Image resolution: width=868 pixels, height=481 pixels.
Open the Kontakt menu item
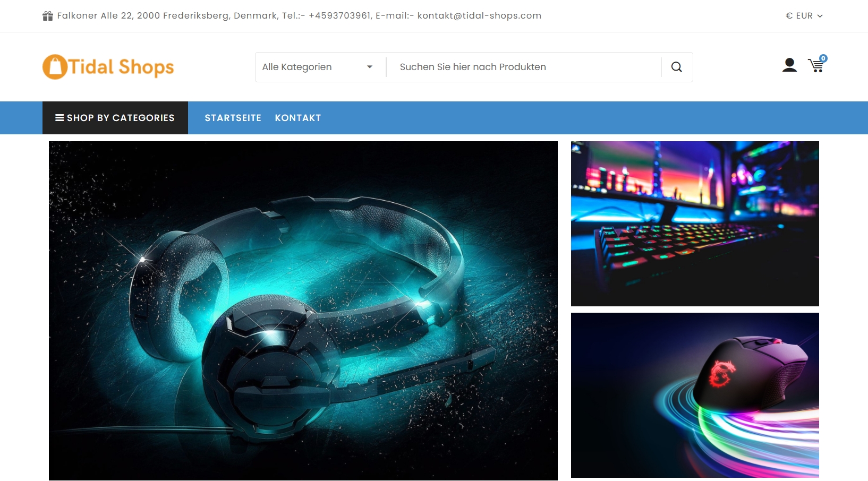pyautogui.click(x=298, y=118)
